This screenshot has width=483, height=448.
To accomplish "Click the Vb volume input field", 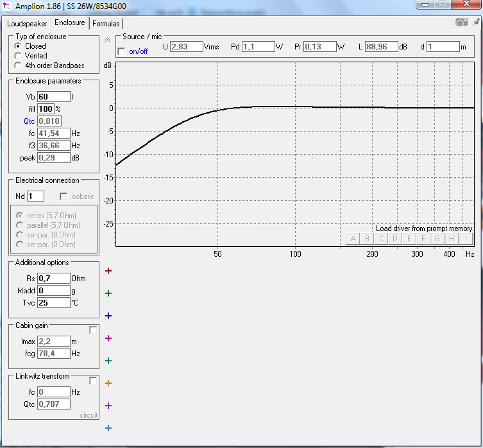I will (54, 97).
